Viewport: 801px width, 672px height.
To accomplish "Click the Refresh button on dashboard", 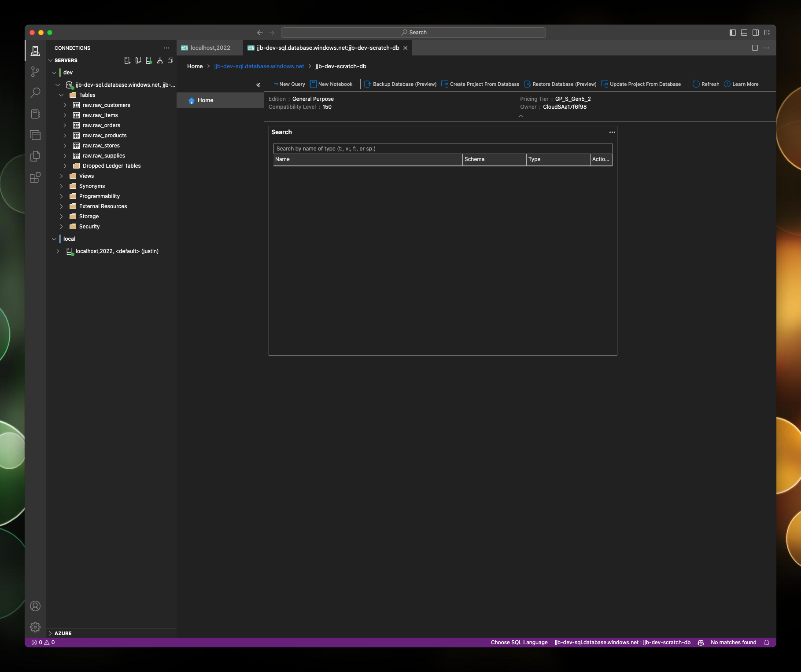I will (x=705, y=84).
